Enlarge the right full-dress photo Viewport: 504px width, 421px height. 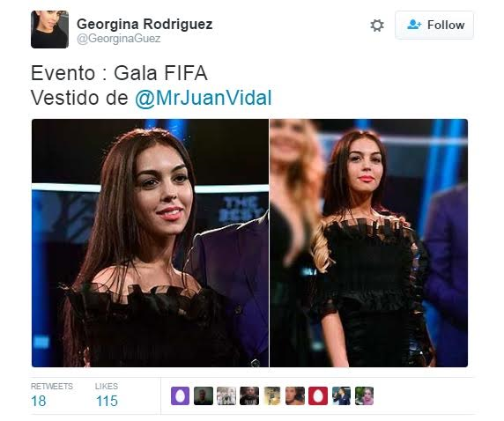368,243
